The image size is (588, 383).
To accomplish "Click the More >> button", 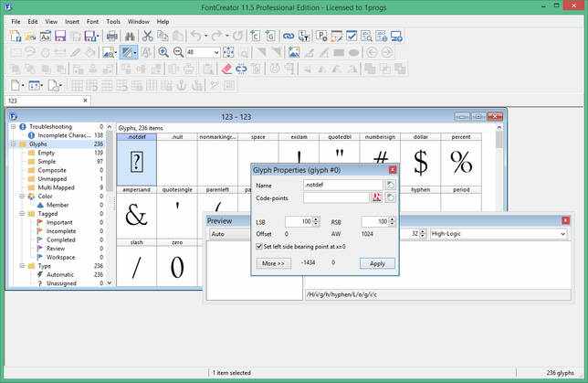I will tap(273, 263).
